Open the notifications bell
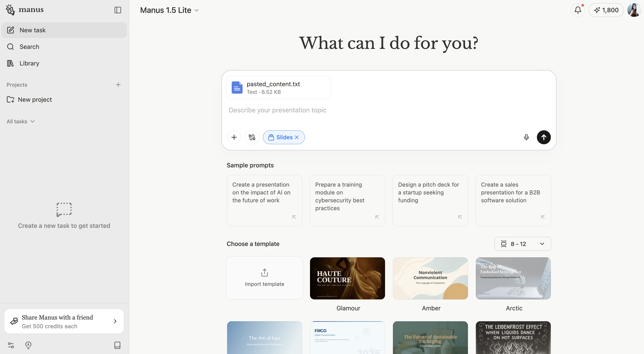The image size is (644, 354). click(x=578, y=10)
